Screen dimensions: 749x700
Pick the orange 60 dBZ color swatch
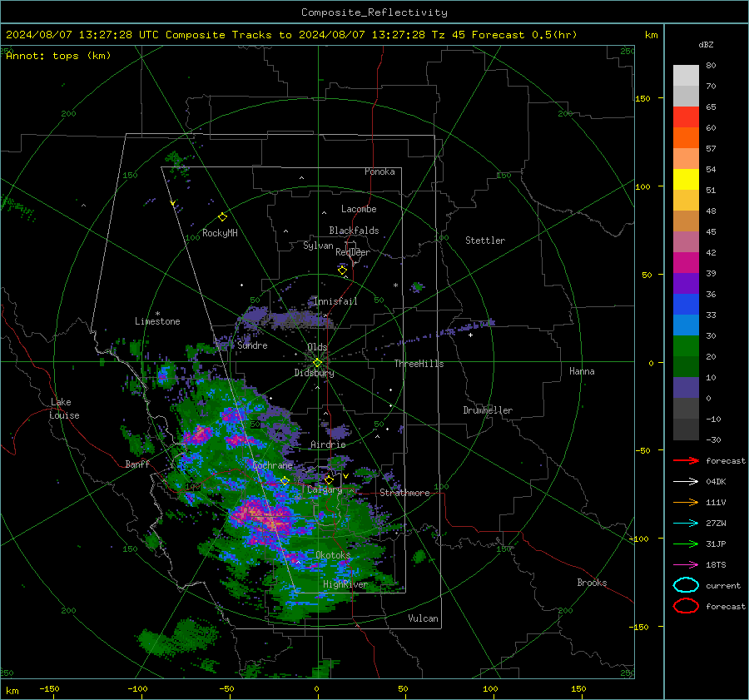tap(686, 137)
